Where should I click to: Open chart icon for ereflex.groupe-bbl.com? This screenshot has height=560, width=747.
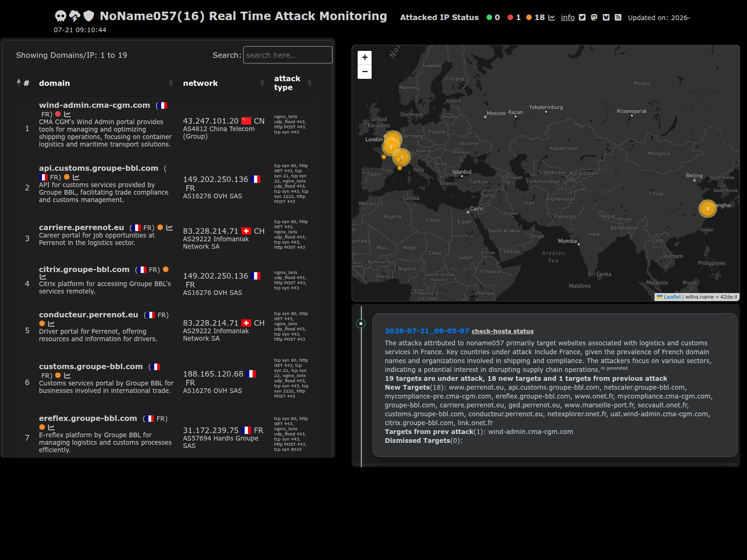click(51, 427)
